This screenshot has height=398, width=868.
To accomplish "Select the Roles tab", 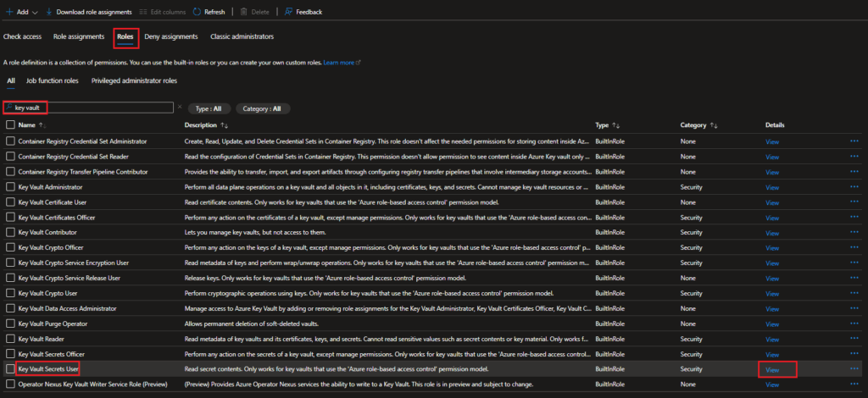I will (x=125, y=37).
